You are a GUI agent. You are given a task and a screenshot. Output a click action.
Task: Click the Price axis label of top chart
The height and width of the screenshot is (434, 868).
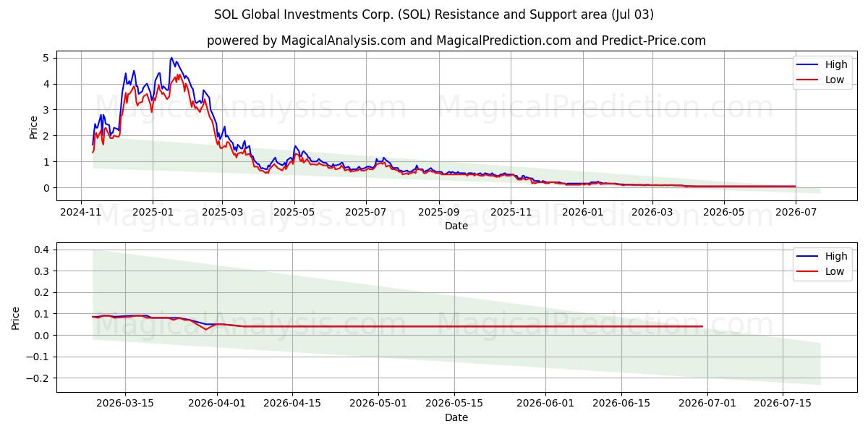(34, 127)
